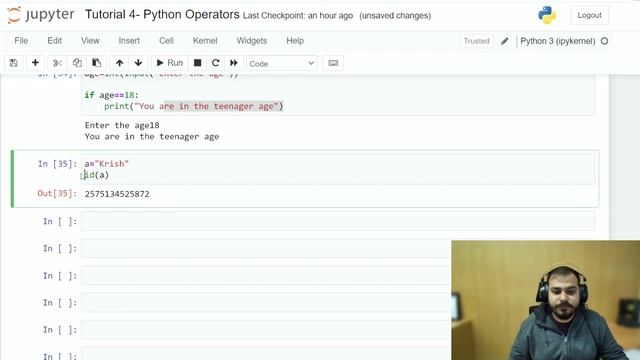Open the Kernel menu

click(x=205, y=41)
